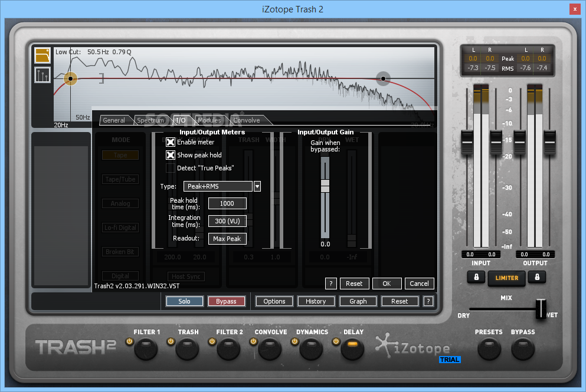Click the input left gain value 0.0 readout
Image resolution: width=586 pixels, height=392 pixels.
coord(470,255)
